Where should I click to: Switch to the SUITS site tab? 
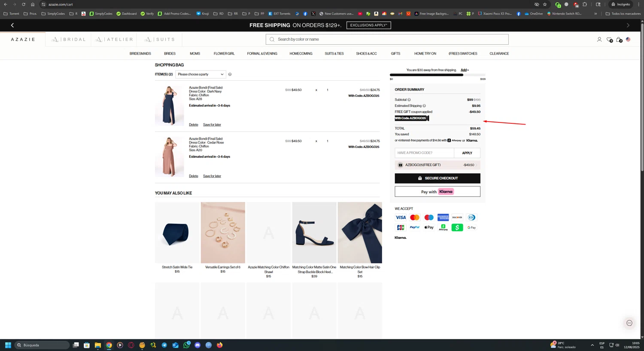160,40
